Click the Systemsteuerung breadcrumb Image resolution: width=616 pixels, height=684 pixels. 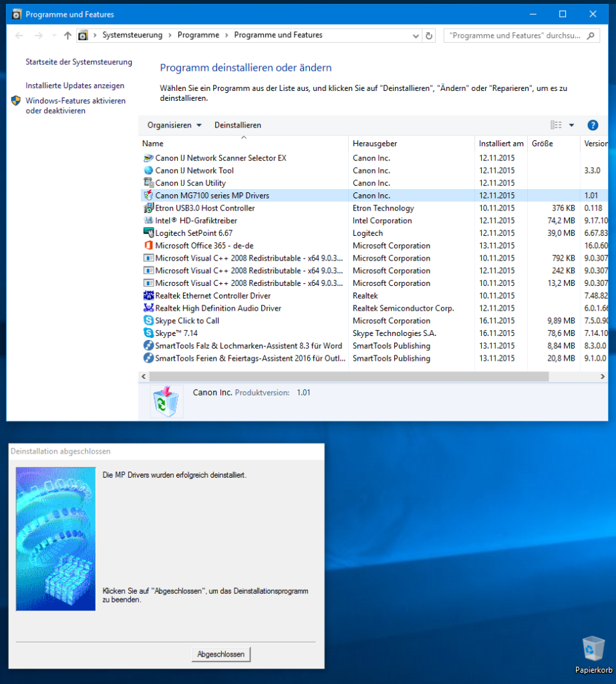pos(132,35)
